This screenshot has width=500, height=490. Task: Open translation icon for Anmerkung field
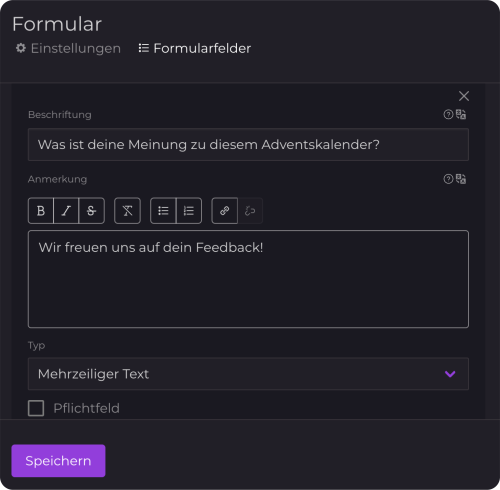coord(461,179)
